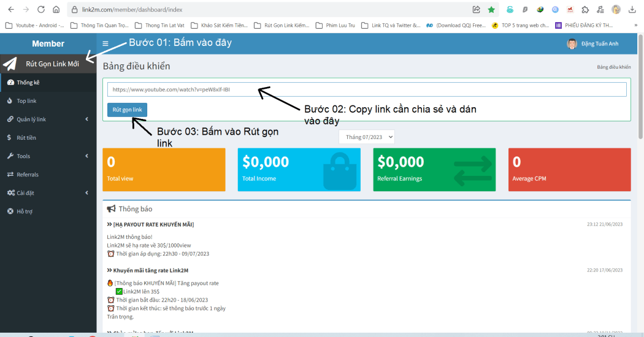Open Referrals menu item

pyautogui.click(x=48, y=175)
